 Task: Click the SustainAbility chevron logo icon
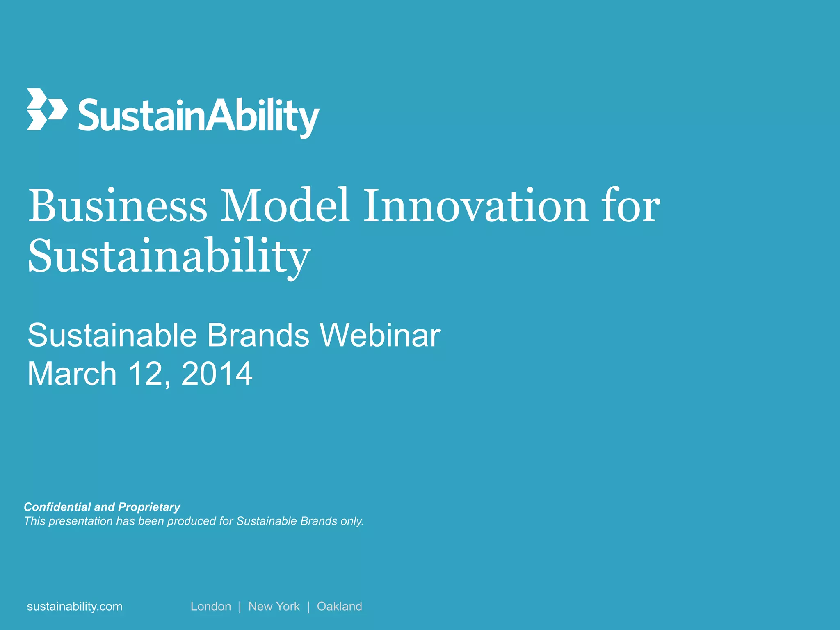tap(47, 109)
